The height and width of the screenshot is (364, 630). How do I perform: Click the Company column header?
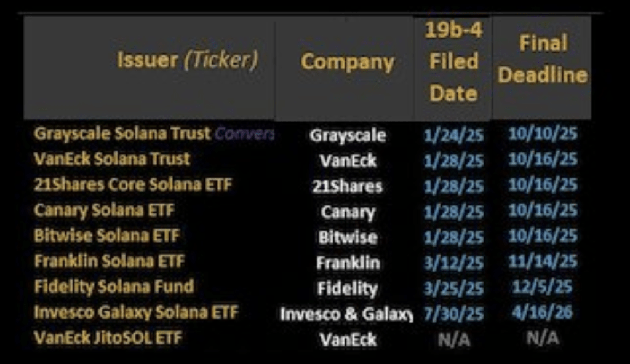[x=347, y=62]
